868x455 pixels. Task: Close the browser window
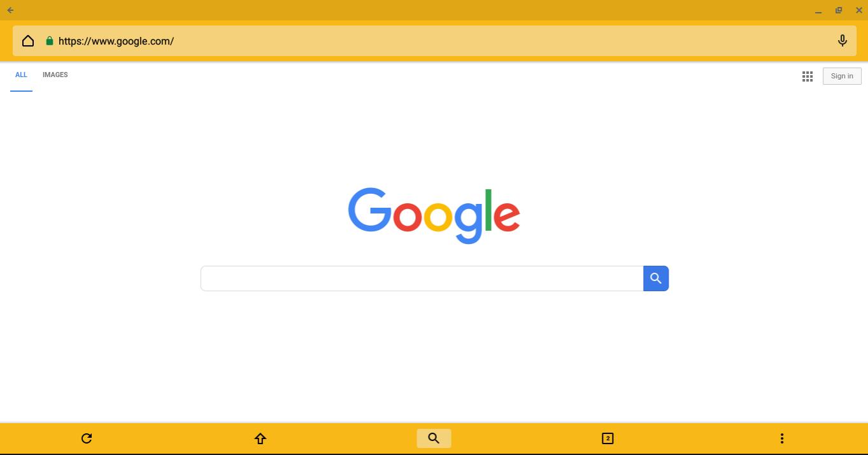(858, 10)
